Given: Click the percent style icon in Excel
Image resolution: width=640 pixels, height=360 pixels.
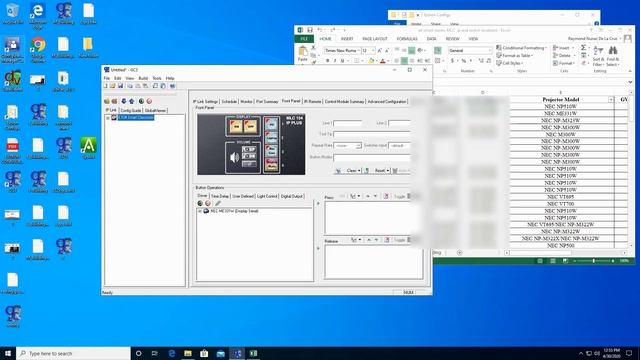Looking at the screenshot, I should coord(464,61).
